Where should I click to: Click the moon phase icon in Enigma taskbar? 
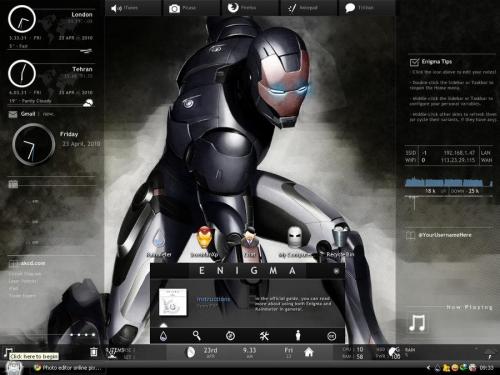pos(190,352)
